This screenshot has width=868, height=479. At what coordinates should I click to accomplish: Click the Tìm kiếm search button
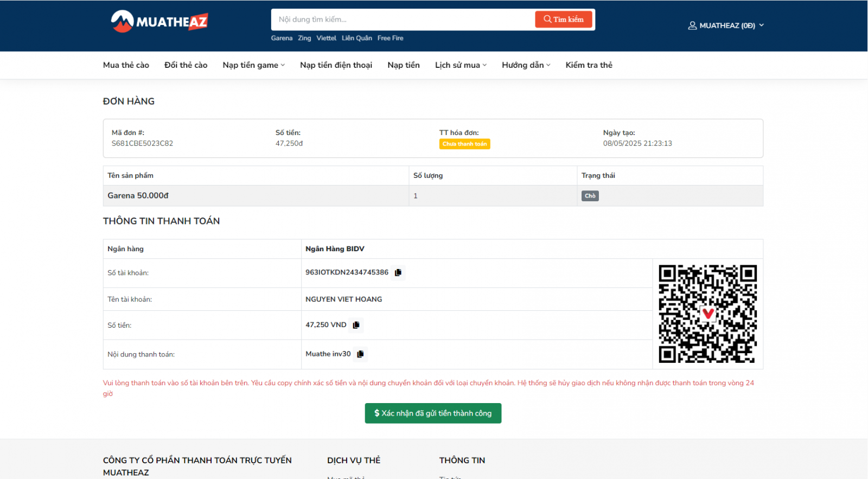point(564,20)
